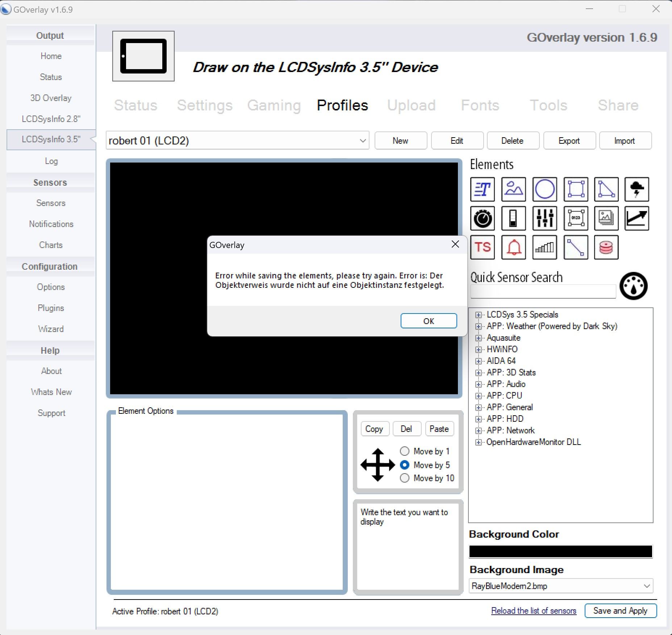
Task: Add a picture element with landscape icon
Action: [514, 189]
